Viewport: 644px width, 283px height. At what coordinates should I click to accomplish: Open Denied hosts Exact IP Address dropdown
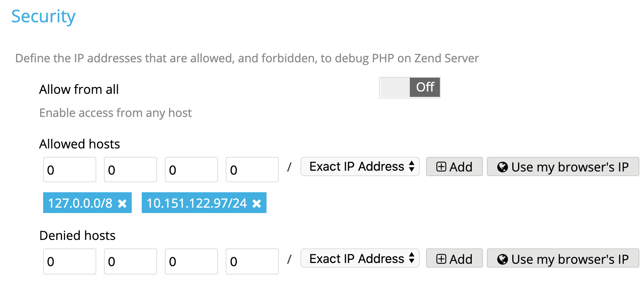360,258
